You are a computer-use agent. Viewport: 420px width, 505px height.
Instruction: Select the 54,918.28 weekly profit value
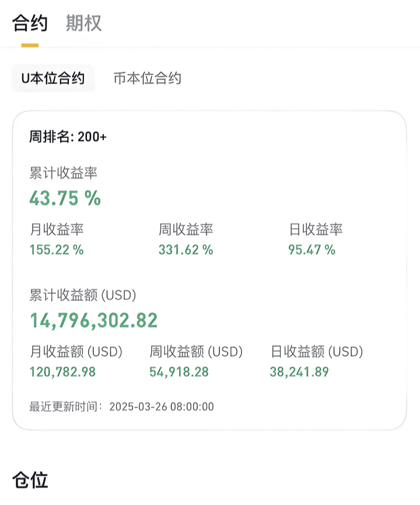point(179,372)
